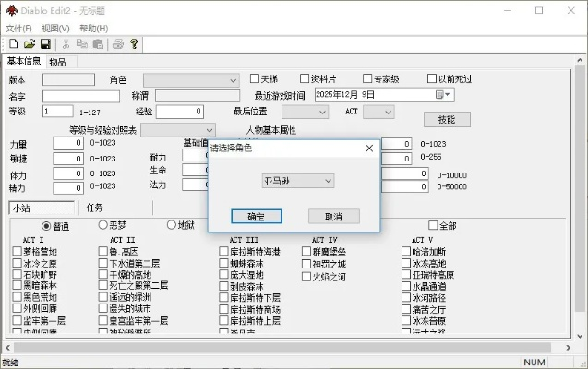The image size is (588, 369).
Task: Click the Help question mark icon
Action: [x=134, y=44]
